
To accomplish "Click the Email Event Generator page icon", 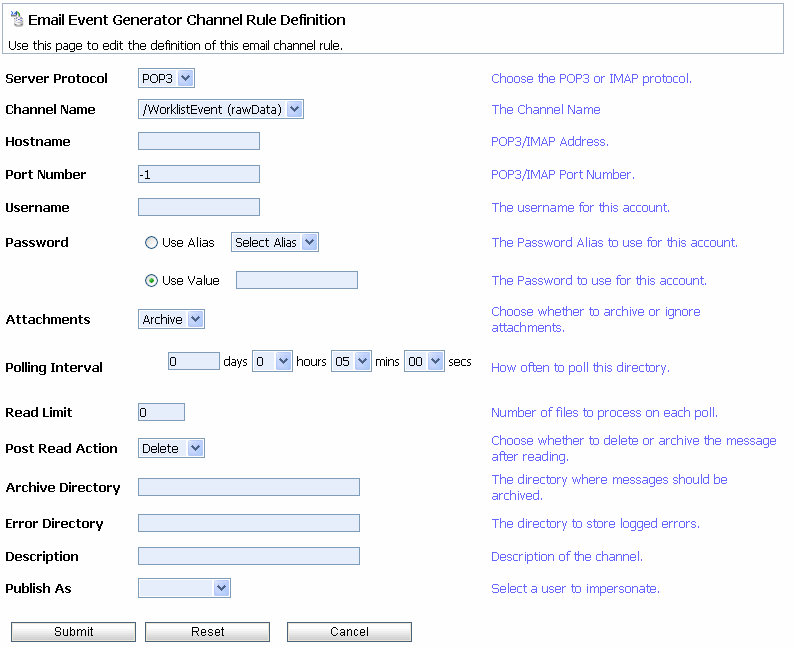I will click(17, 19).
